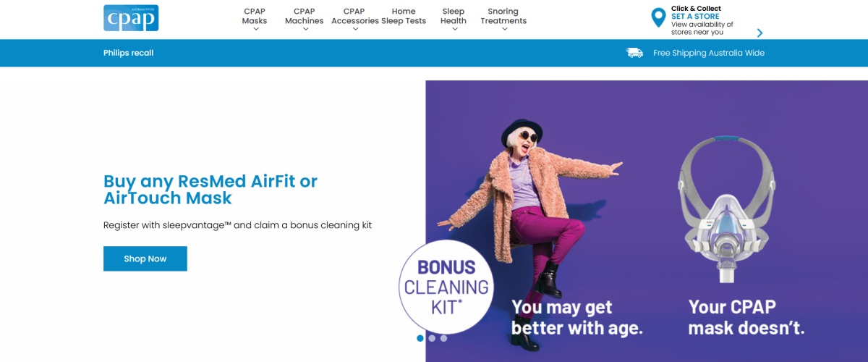This screenshot has width=868, height=362.
Task: Open the Home Sleep Tests menu item
Action: (x=404, y=16)
